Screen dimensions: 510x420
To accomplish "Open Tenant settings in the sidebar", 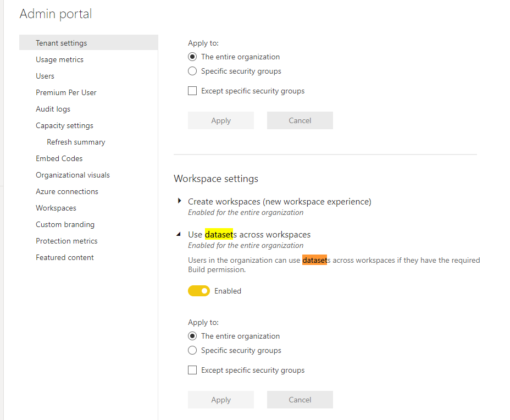I will (88, 43).
